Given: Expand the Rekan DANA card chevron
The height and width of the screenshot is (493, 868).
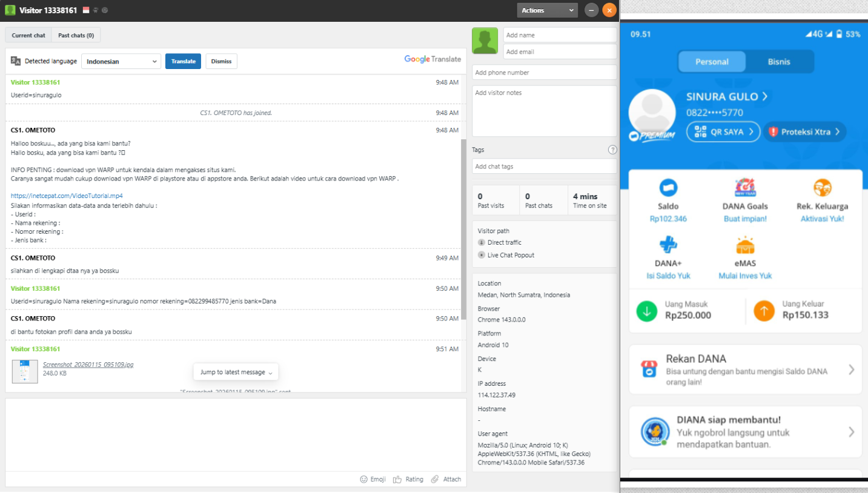Looking at the screenshot, I should click(851, 369).
